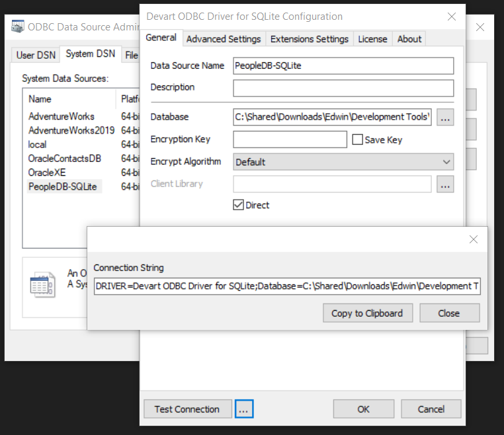Switch to the General tab

161,38
